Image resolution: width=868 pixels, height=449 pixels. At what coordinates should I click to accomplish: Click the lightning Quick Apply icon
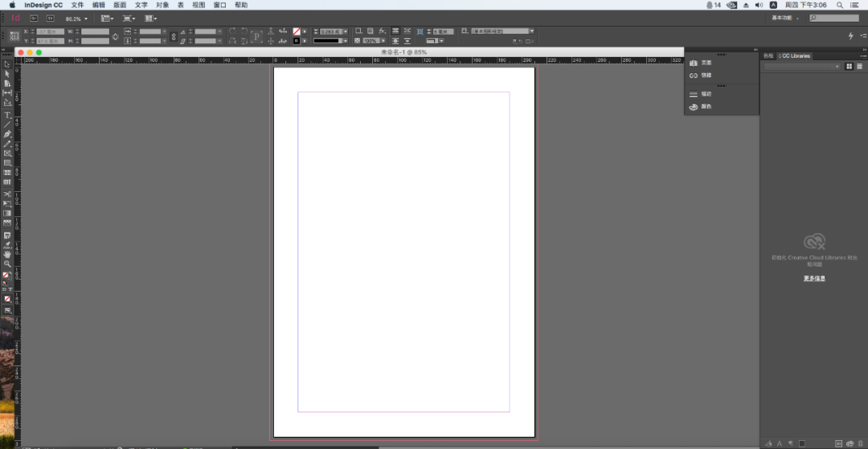(851, 36)
